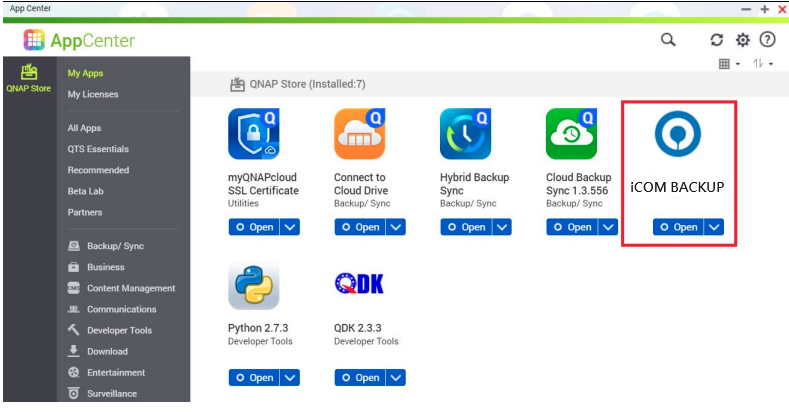Click Python 2.7.3 app icon
Screen dimensions: 789x412
coord(254,285)
